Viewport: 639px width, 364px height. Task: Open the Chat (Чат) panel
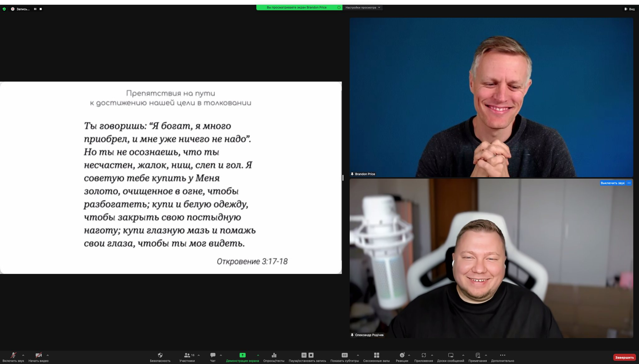(213, 355)
